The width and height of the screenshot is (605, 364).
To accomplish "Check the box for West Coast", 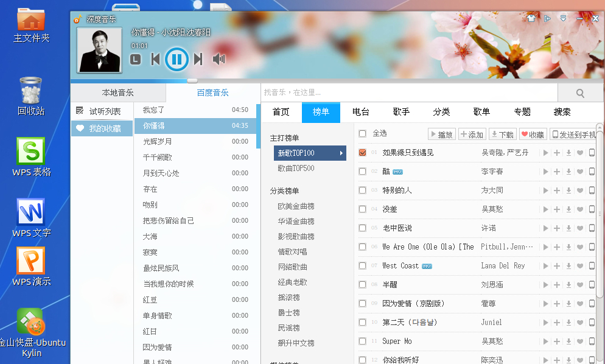I will (362, 266).
